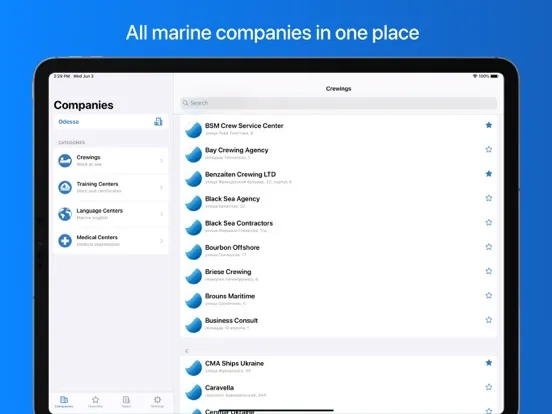Expand Medical Centers row chevron
552x414 pixels.
(x=161, y=241)
